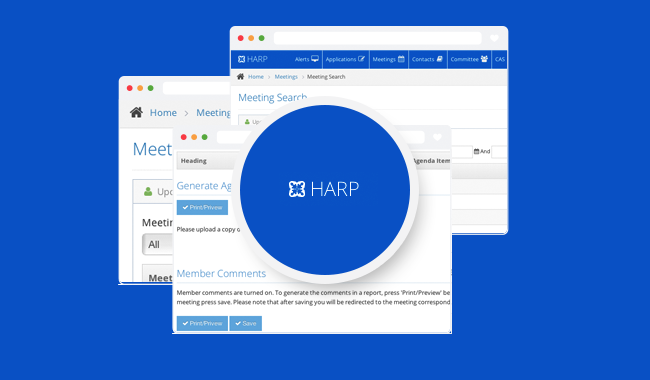Click the Agenda Item column header
Viewport: 650px width, 380px height.
point(432,161)
